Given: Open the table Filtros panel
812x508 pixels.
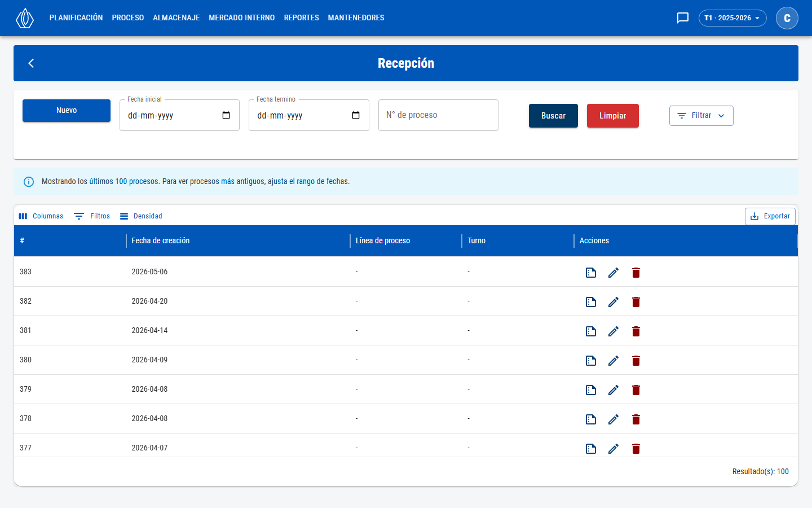Looking at the screenshot, I should (92, 216).
